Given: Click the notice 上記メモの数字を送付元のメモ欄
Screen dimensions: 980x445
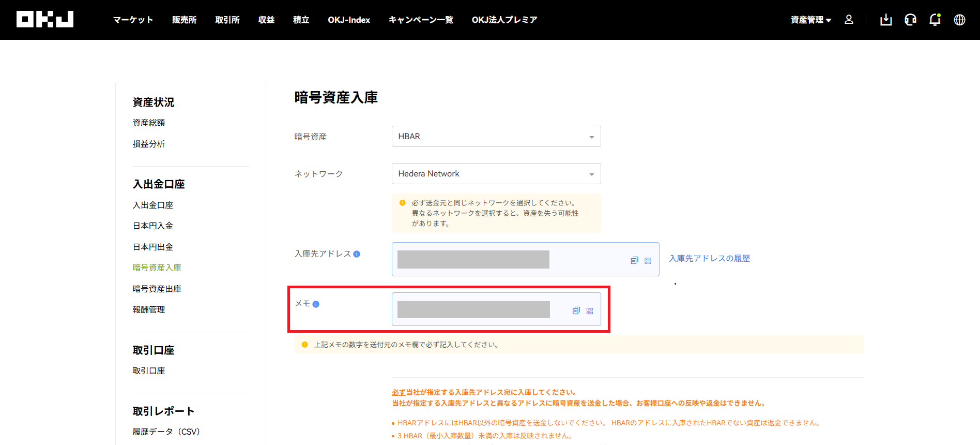Looking at the screenshot, I should click(x=406, y=345).
